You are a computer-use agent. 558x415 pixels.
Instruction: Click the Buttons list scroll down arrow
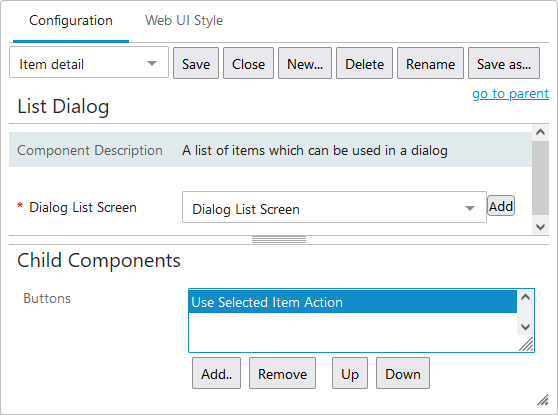[x=525, y=326]
